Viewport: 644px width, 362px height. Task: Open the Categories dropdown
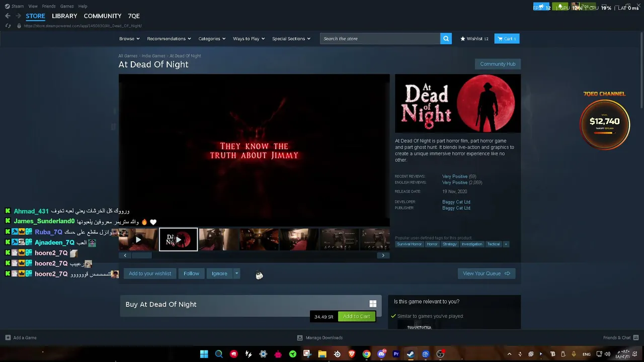coord(212,39)
